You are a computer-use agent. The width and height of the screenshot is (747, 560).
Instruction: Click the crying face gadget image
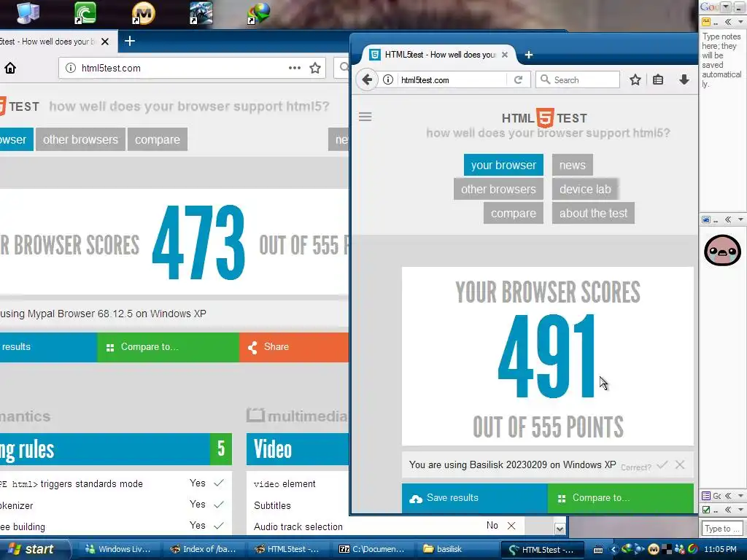722,251
